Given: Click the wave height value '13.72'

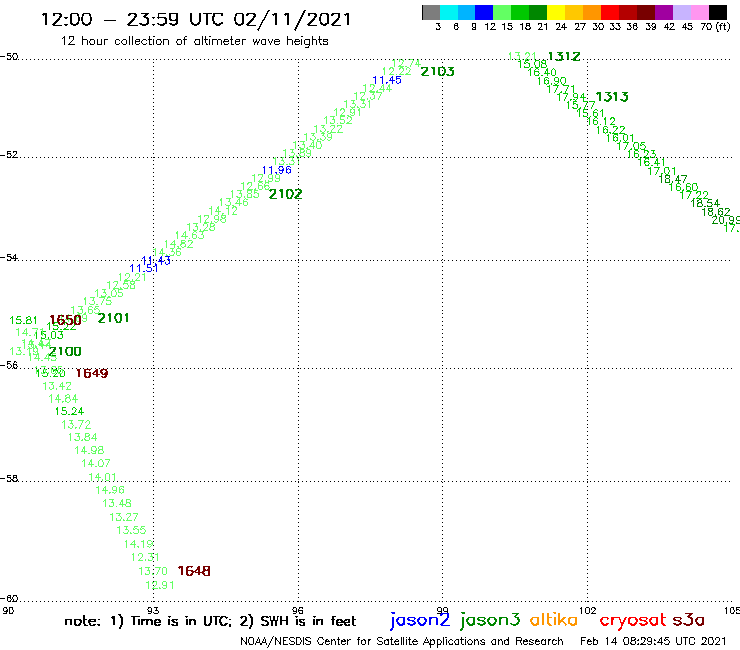Looking at the screenshot, I should [x=76, y=425].
